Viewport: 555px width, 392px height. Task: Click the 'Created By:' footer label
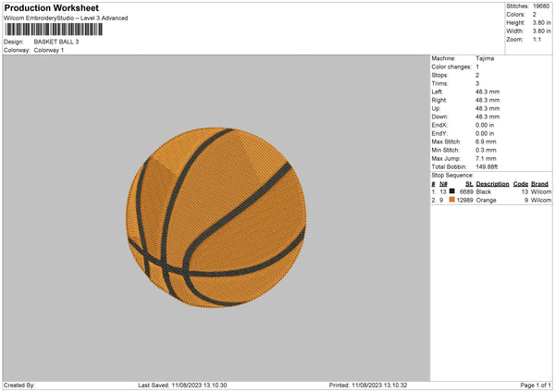(19, 386)
